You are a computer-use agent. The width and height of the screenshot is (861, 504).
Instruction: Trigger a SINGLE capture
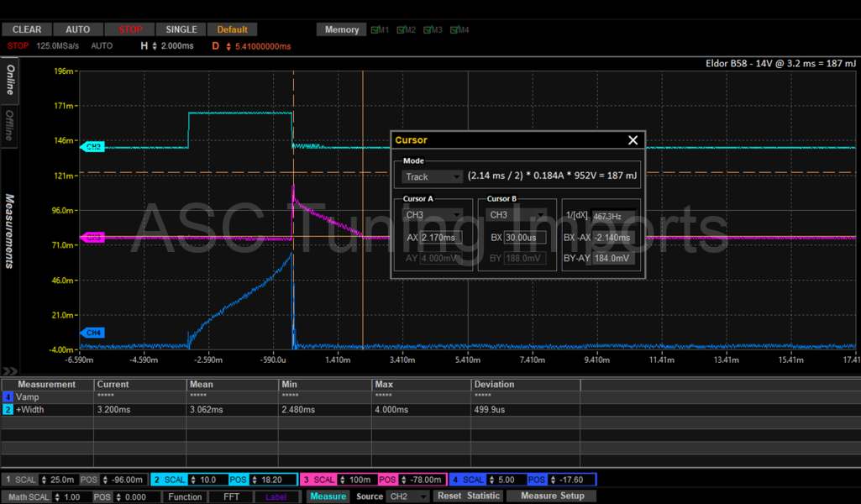(x=181, y=29)
